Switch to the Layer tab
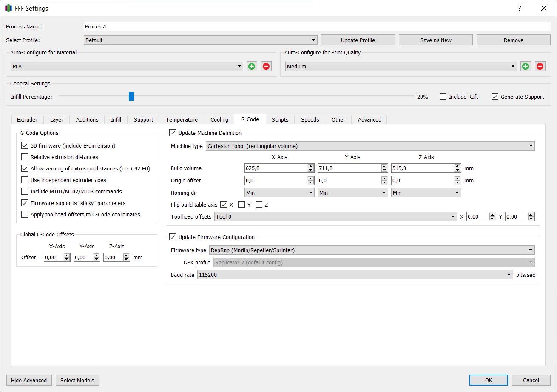Viewport: 557px width, 392px height. tap(57, 119)
